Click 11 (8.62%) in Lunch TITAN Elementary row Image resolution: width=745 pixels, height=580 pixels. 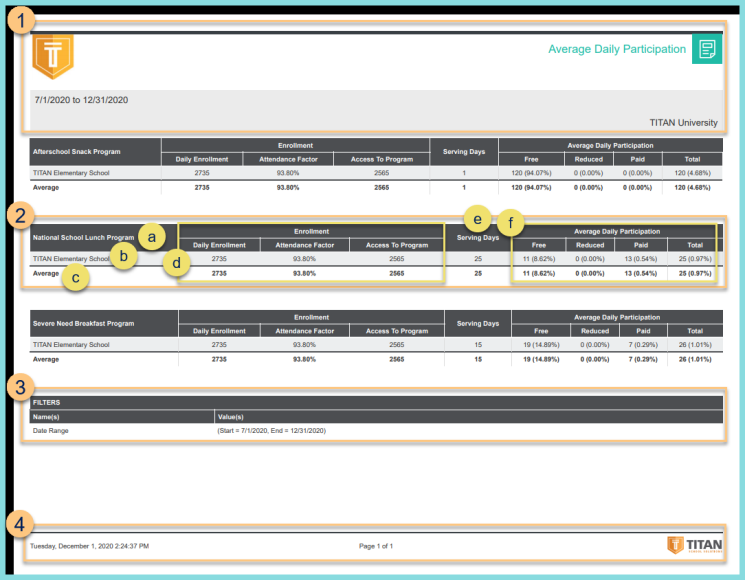click(538, 259)
